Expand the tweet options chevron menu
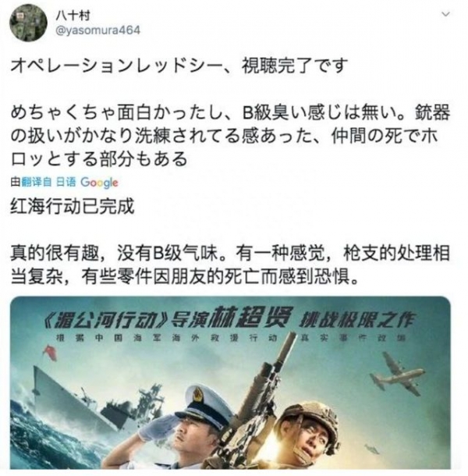 tap(445, 14)
